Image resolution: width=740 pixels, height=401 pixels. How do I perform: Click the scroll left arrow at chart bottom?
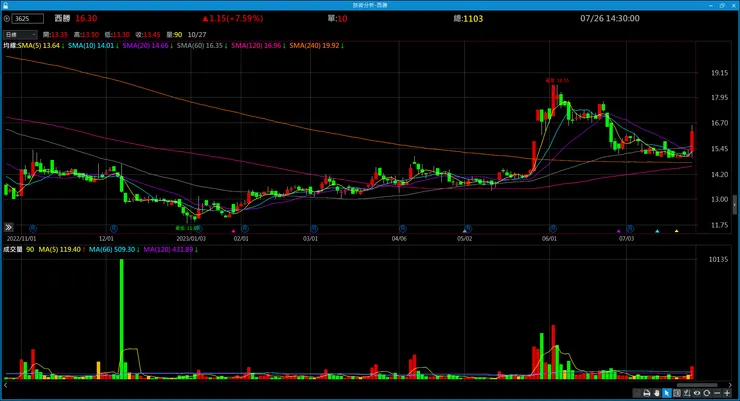tap(6, 385)
